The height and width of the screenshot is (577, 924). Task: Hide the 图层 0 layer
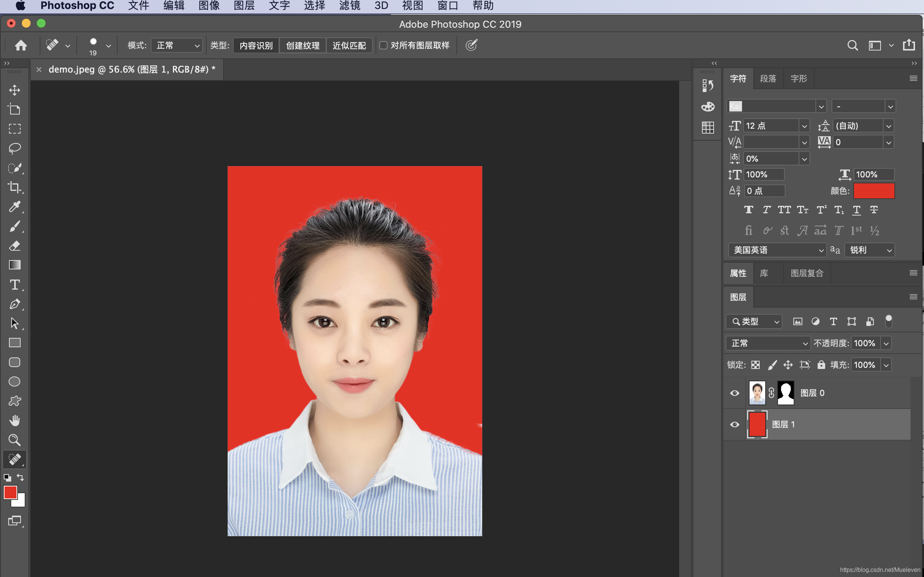734,392
